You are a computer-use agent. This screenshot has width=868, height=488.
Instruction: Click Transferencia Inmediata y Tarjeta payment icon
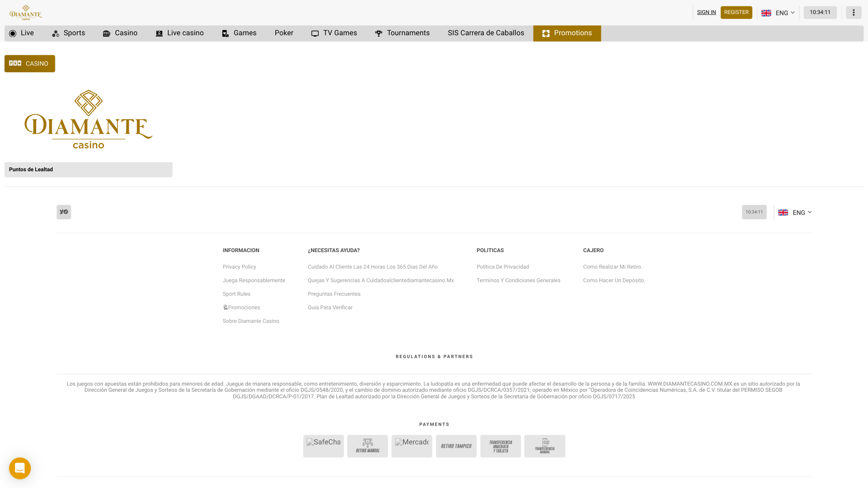(x=500, y=446)
